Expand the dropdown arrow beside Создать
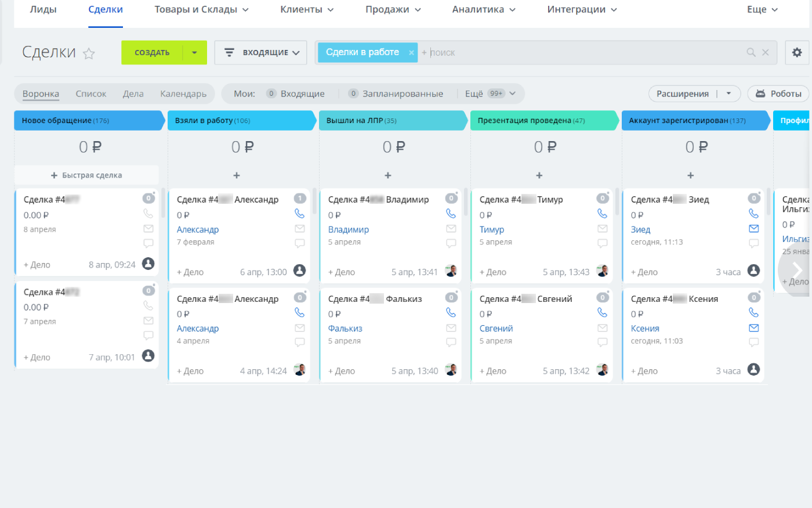812x508 pixels. click(194, 52)
